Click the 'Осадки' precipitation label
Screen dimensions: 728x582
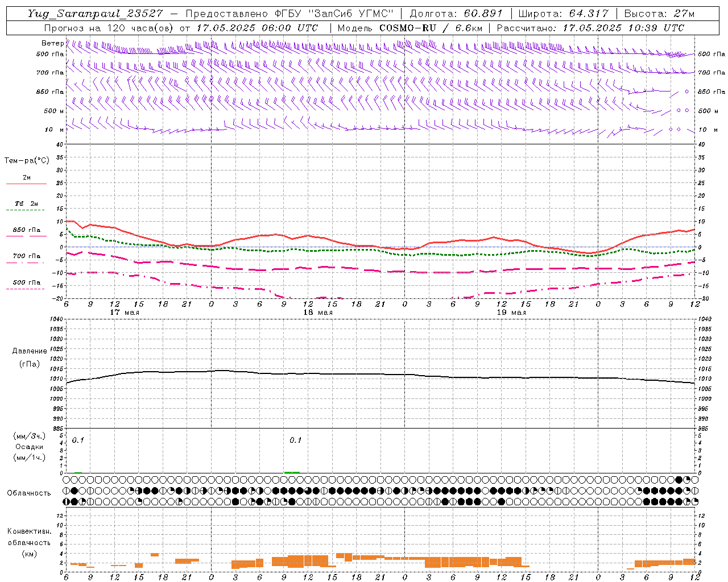point(29,447)
